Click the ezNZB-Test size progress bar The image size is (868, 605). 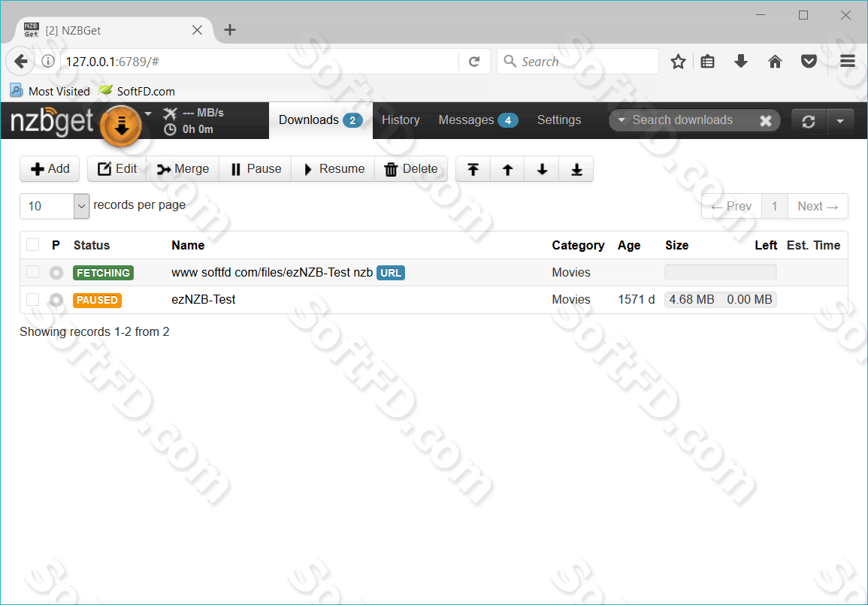point(720,299)
